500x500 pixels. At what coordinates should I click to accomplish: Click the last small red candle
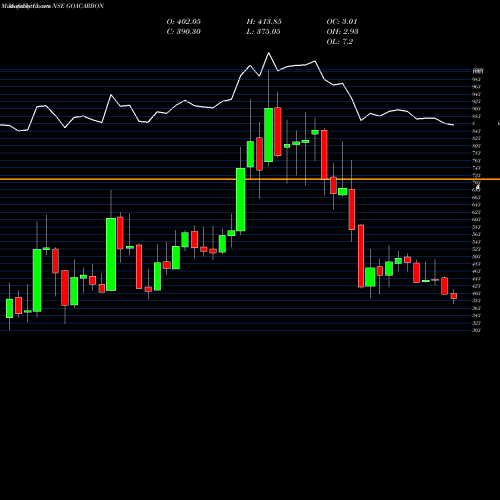tap(453, 296)
